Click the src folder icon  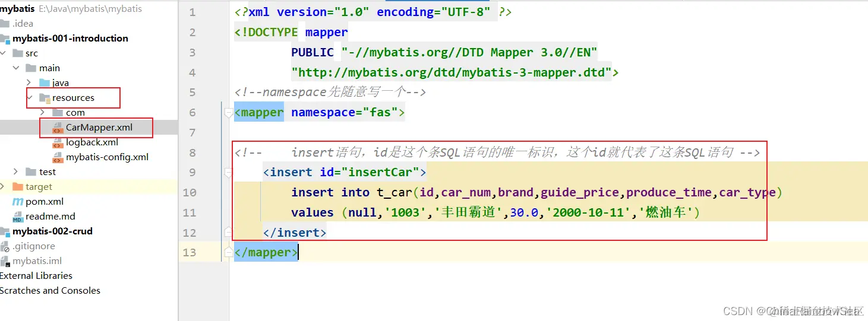(18, 53)
